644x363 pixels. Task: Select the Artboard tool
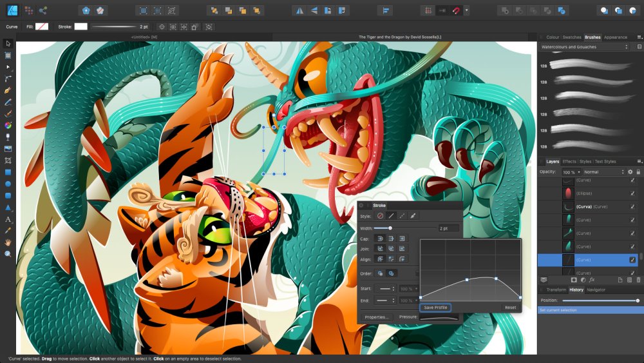point(8,55)
